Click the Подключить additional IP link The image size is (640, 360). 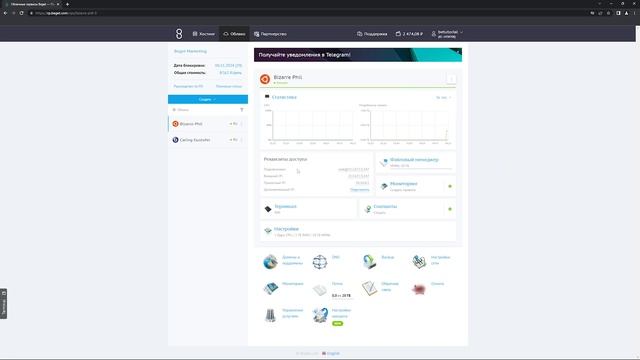pyautogui.click(x=360, y=190)
